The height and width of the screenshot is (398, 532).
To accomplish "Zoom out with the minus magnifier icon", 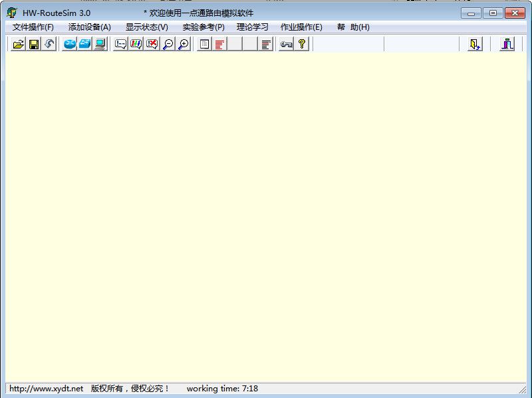I will pos(168,44).
